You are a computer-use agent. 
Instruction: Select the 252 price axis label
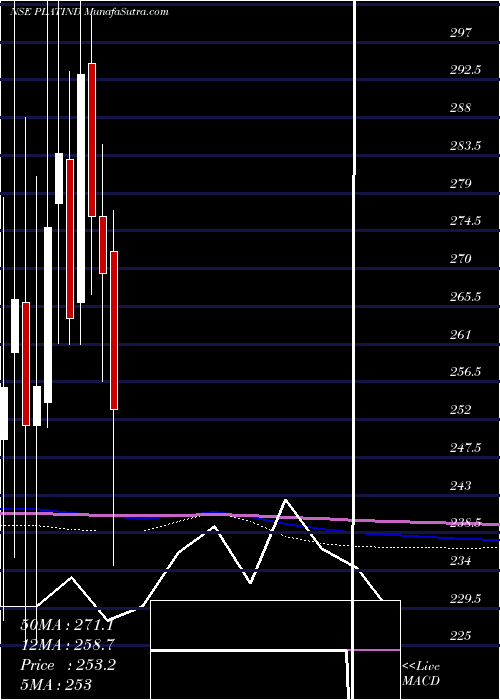pyautogui.click(x=460, y=410)
